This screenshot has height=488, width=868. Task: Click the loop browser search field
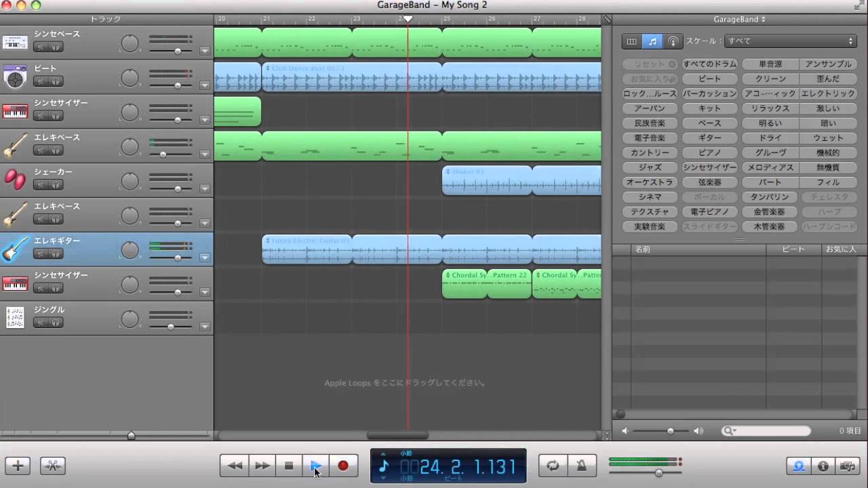tap(767, 431)
